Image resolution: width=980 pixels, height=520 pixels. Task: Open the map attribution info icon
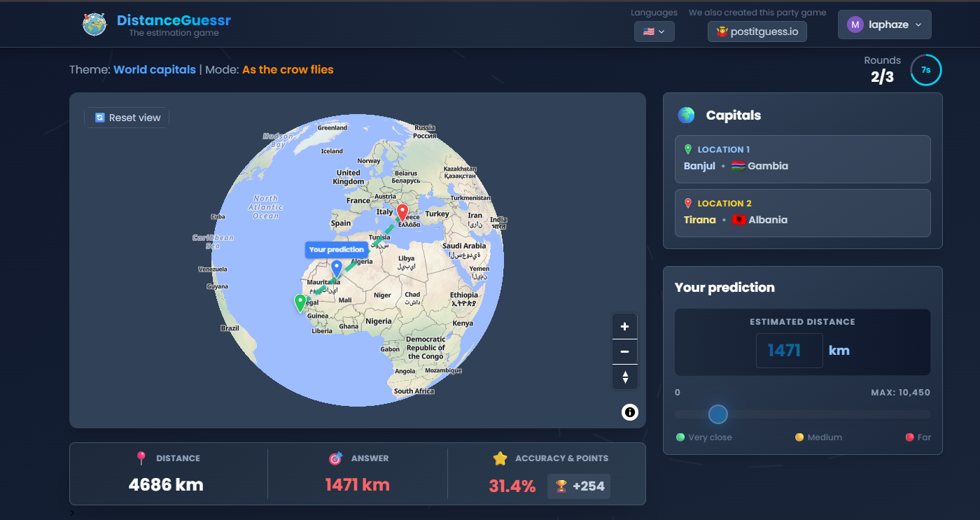click(x=629, y=412)
